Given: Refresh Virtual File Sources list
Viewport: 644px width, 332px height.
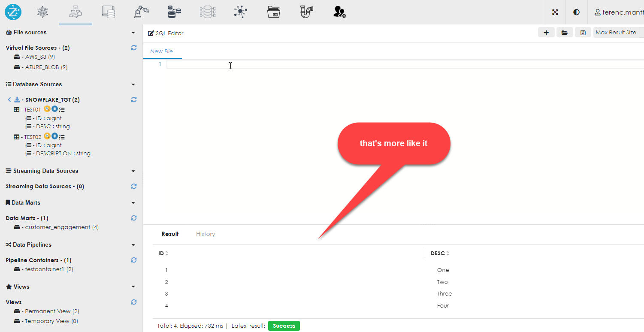Looking at the screenshot, I should point(134,48).
